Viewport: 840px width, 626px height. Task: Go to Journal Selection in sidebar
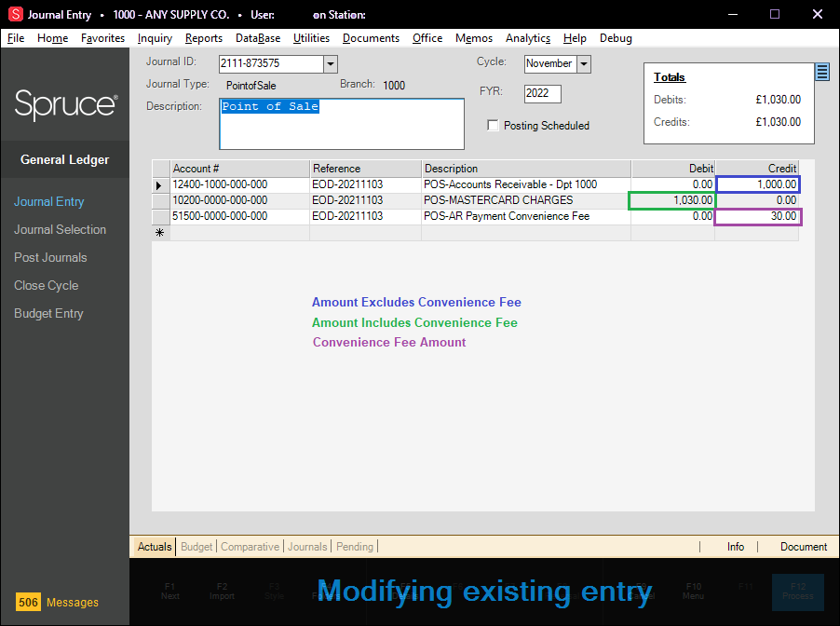point(60,230)
